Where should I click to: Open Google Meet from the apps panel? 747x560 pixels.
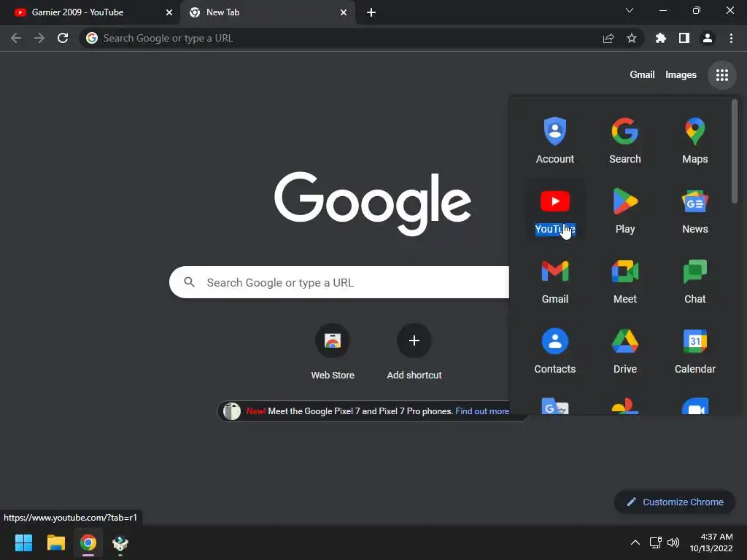click(624, 280)
